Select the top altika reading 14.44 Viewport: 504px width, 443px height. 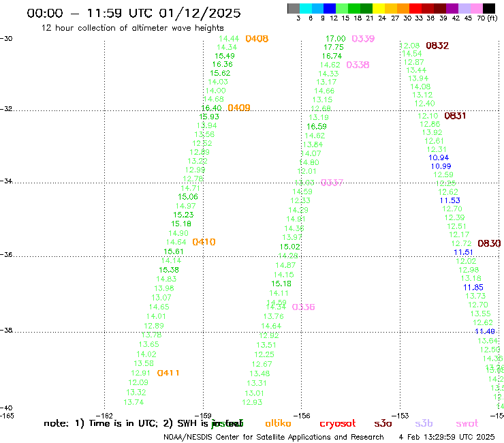tap(229, 39)
